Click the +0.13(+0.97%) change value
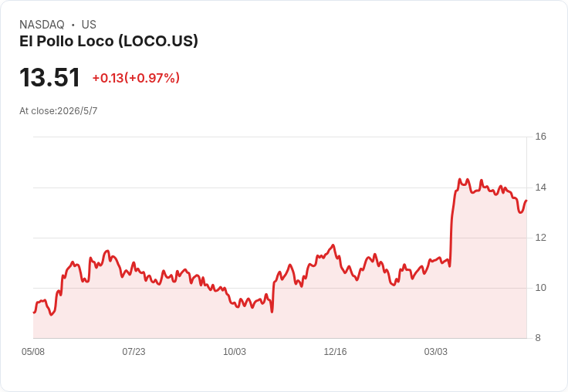 coord(136,78)
